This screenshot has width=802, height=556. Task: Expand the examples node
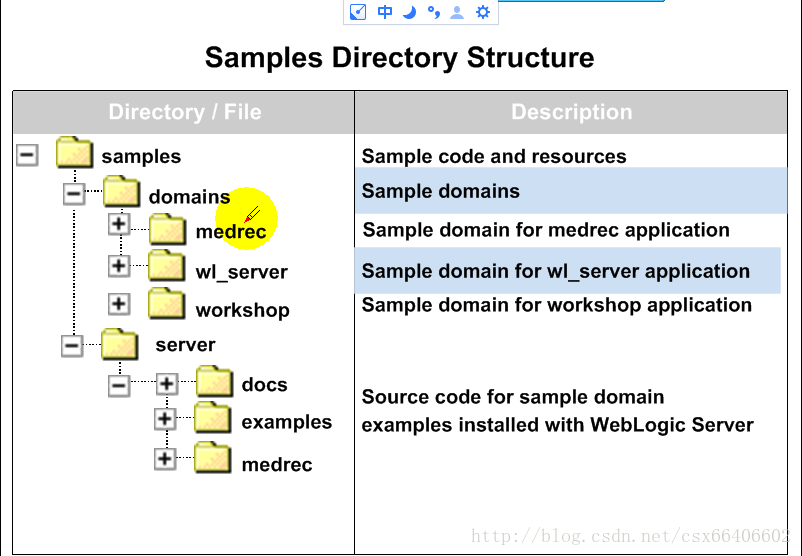click(x=165, y=419)
